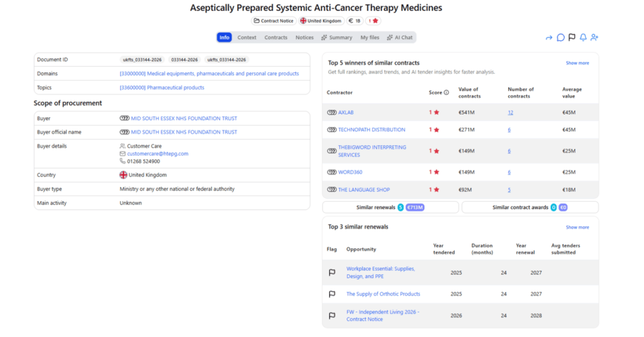Open THEBIGWORD INTERPRETING SERVICES link
The image size is (644, 337).
coord(372,151)
